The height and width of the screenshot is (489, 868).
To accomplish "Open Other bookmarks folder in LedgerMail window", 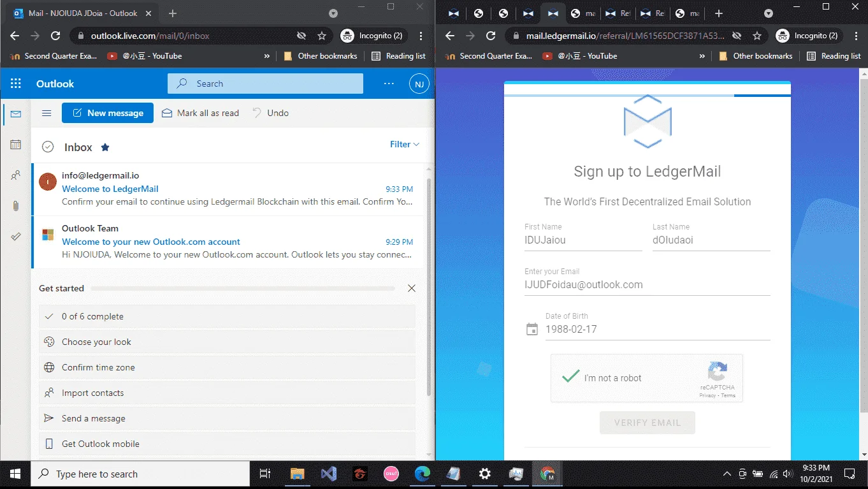I will 756,56.
